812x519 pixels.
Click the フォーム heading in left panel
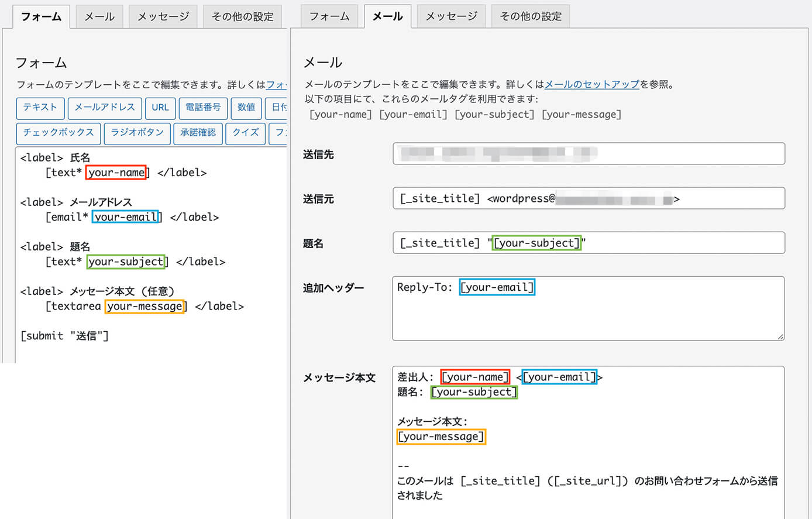pyautogui.click(x=41, y=63)
